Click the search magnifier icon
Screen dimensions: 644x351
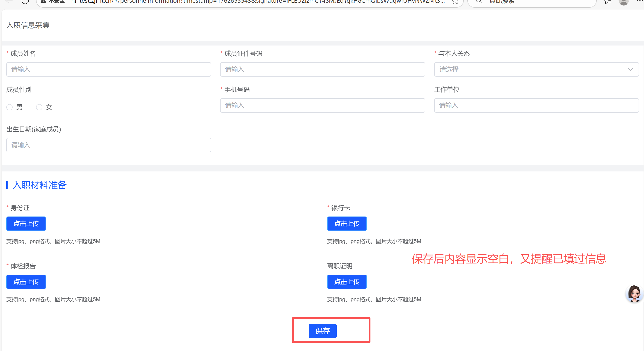[x=479, y=2]
